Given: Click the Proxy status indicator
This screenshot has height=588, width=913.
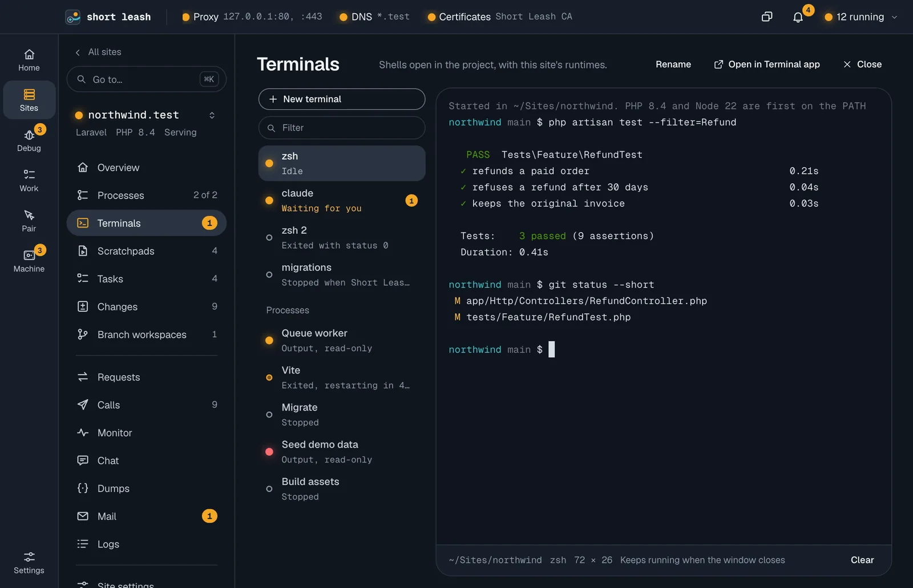Looking at the screenshot, I should [252, 17].
